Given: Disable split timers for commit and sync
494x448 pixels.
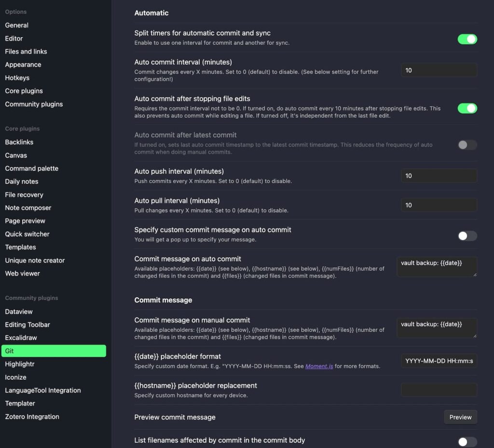Looking at the screenshot, I should tap(467, 39).
